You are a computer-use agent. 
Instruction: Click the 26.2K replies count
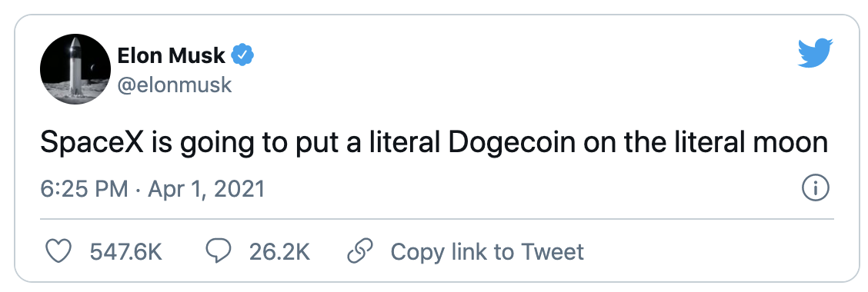pyautogui.click(x=279, y=252)
